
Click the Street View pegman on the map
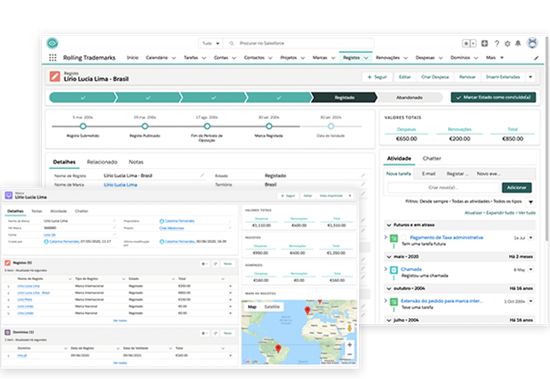point(349,328)
